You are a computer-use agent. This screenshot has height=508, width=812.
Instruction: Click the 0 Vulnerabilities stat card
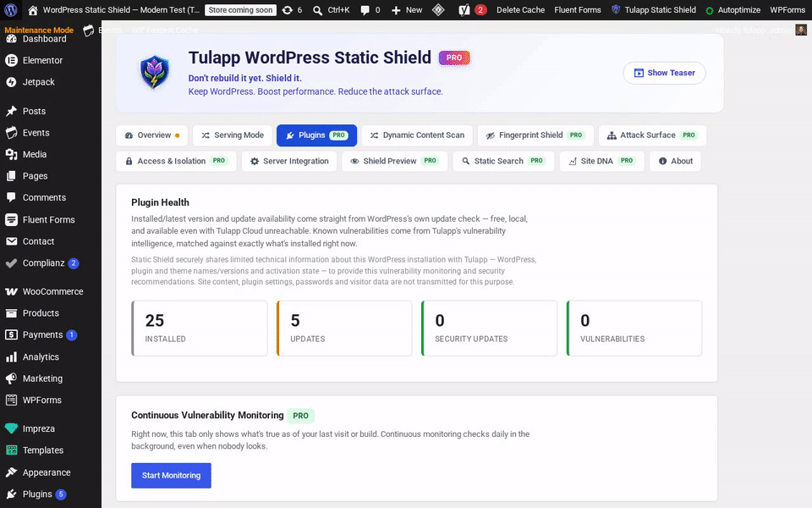(634, 329)
